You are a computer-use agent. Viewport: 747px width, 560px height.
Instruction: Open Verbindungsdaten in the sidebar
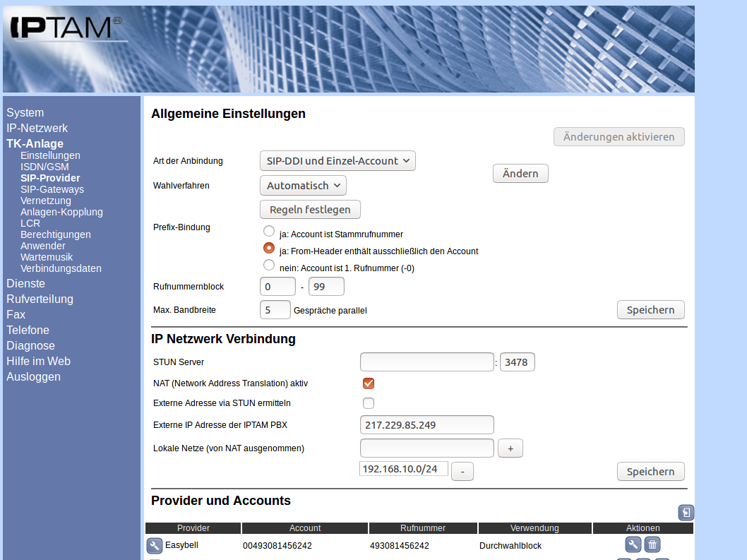[61, 268]
